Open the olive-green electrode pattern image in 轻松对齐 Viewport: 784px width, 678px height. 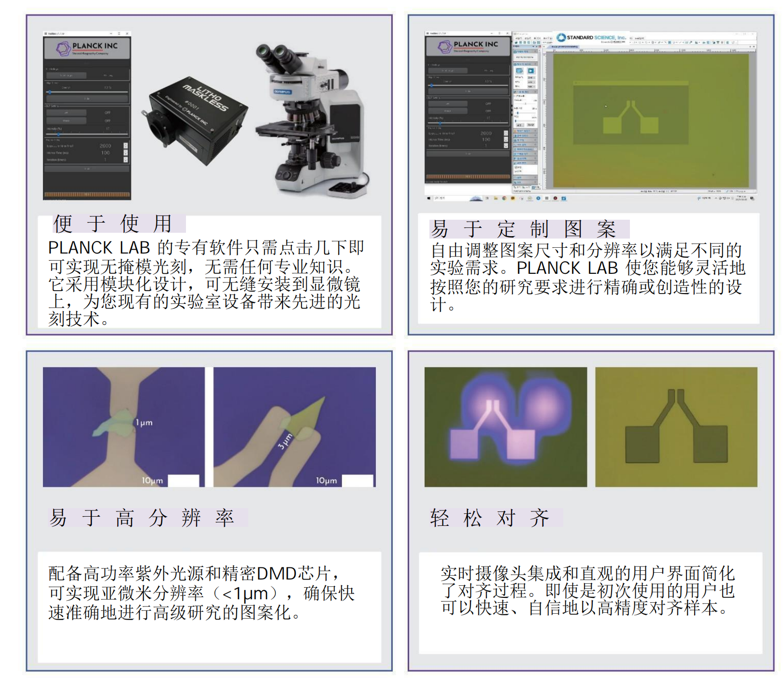(676, 427)
